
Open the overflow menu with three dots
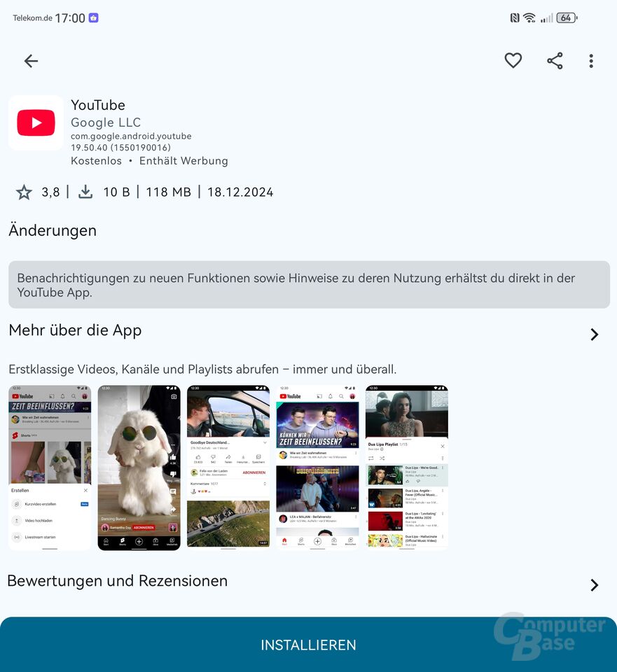pos(591,61)
